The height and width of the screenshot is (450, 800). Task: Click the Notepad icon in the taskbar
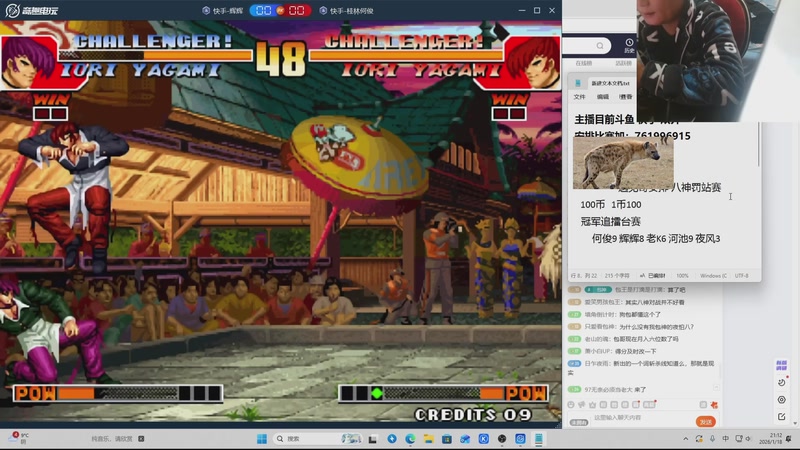[x=539, y=439]
